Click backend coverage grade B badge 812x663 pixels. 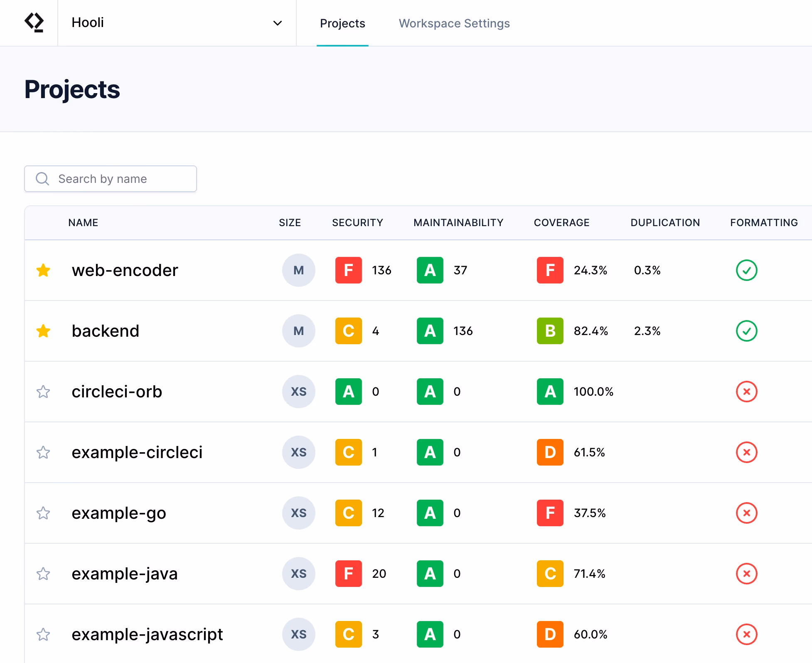click(550, 331)
